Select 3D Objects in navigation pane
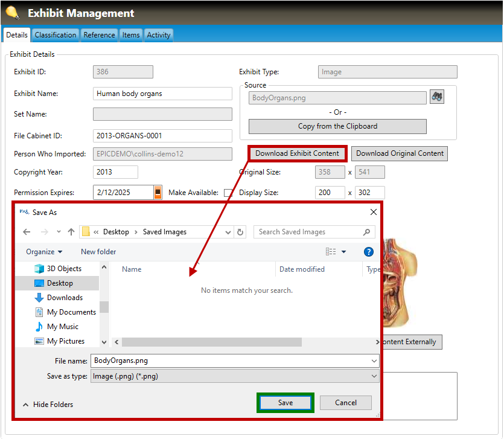Screen dimensions: 504x439 tap(64, 269)
